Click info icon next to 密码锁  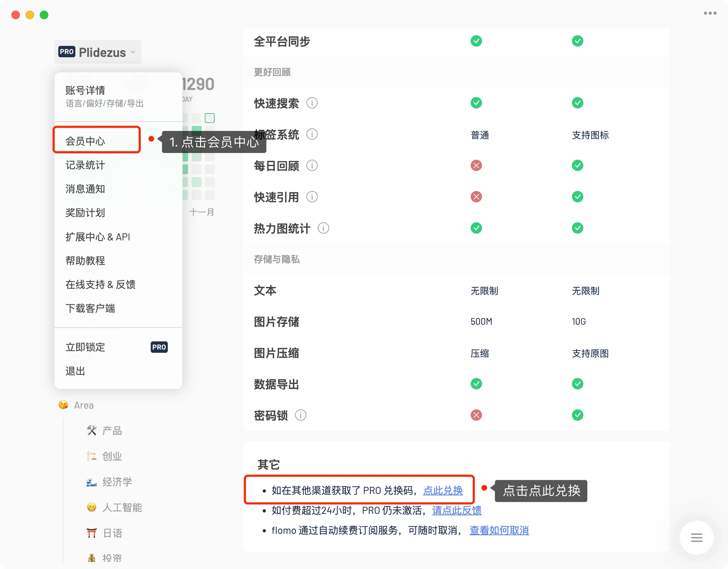[x=301, y=415]
